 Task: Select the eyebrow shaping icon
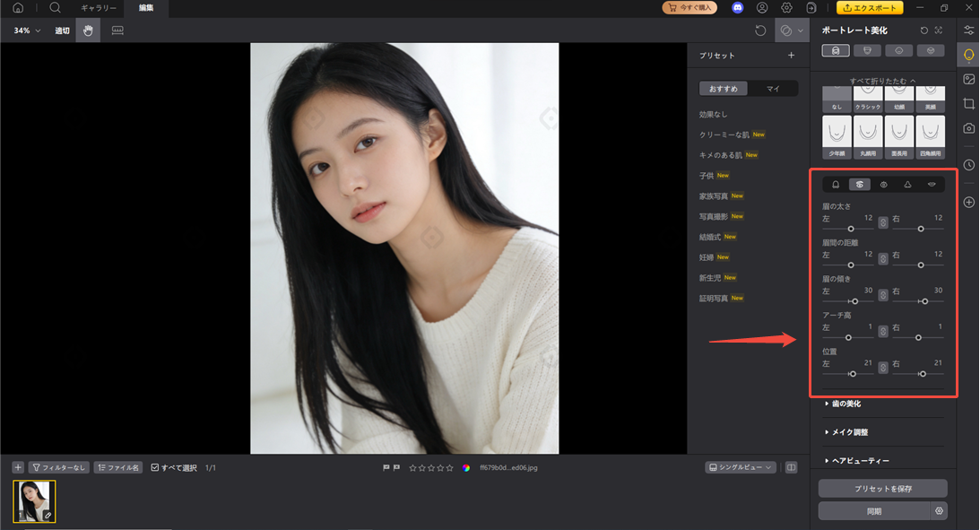[859, 184]
